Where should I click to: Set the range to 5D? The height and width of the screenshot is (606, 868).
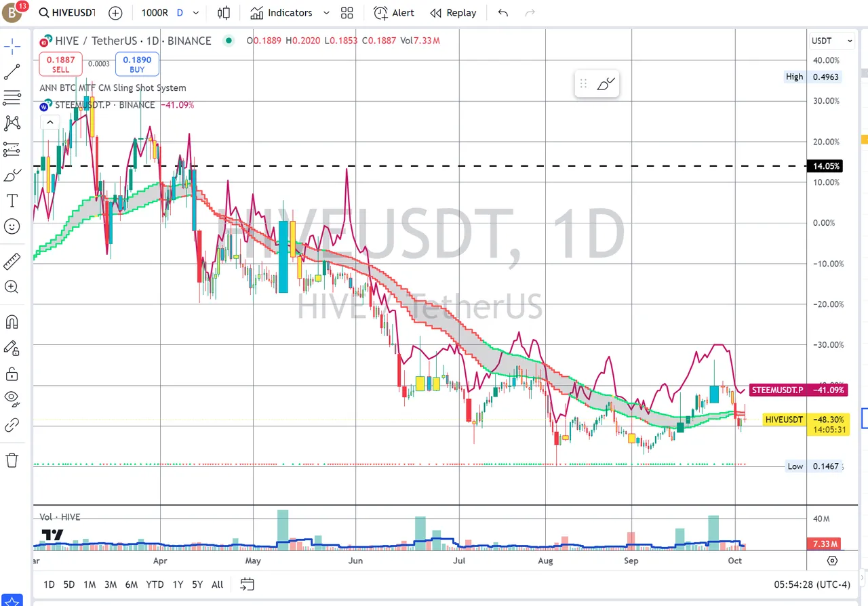[69, 584]
